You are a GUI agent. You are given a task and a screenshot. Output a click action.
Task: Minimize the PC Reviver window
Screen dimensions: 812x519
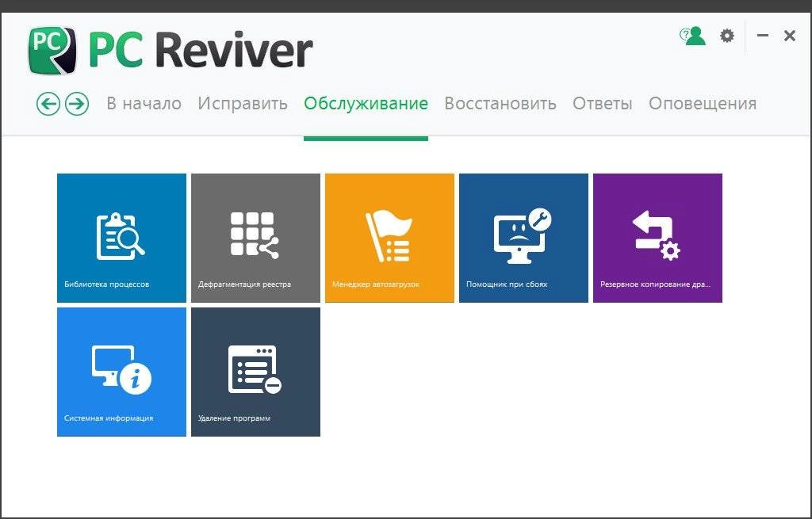coord(763,36)
